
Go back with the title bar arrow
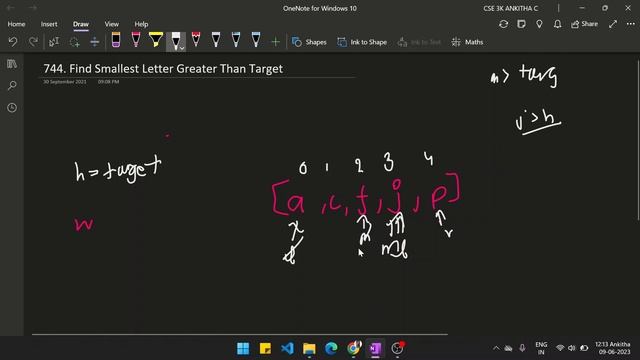[10, 8]
